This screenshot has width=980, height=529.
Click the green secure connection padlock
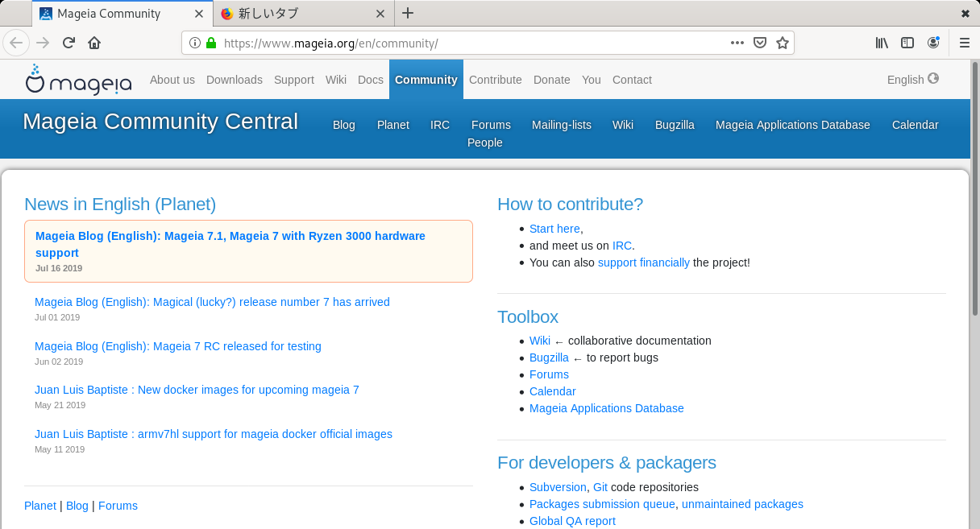click(x=211, y=43)
